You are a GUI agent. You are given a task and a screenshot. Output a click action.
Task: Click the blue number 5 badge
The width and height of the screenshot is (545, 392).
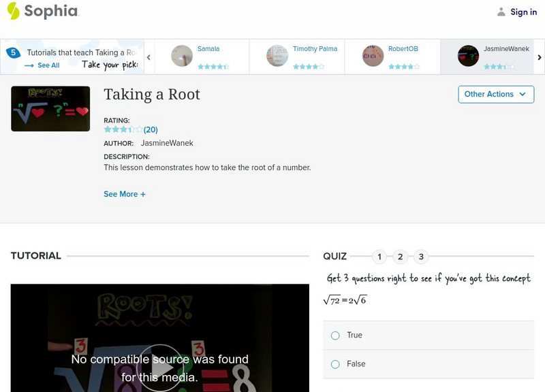click(13, 53)
